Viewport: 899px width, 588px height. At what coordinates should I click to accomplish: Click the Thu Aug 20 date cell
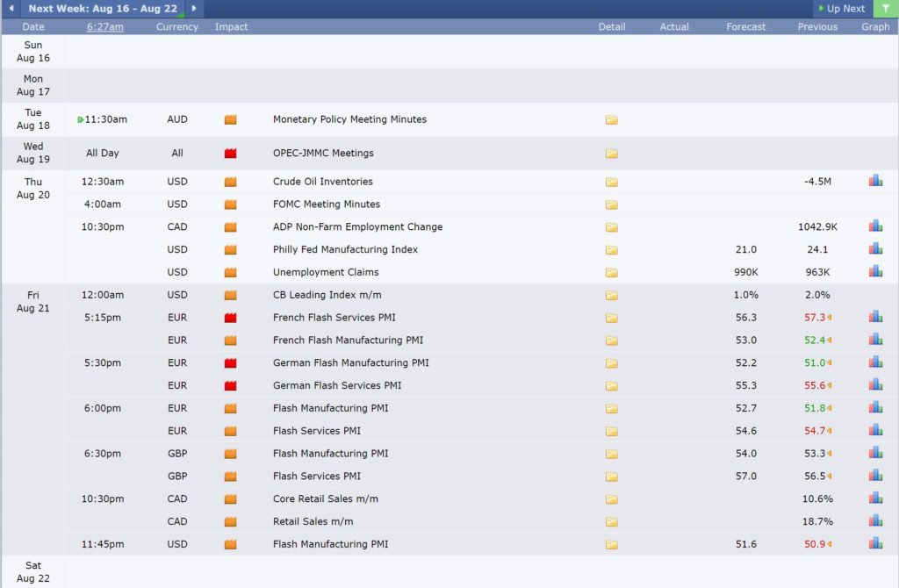[x=33, y=188]
